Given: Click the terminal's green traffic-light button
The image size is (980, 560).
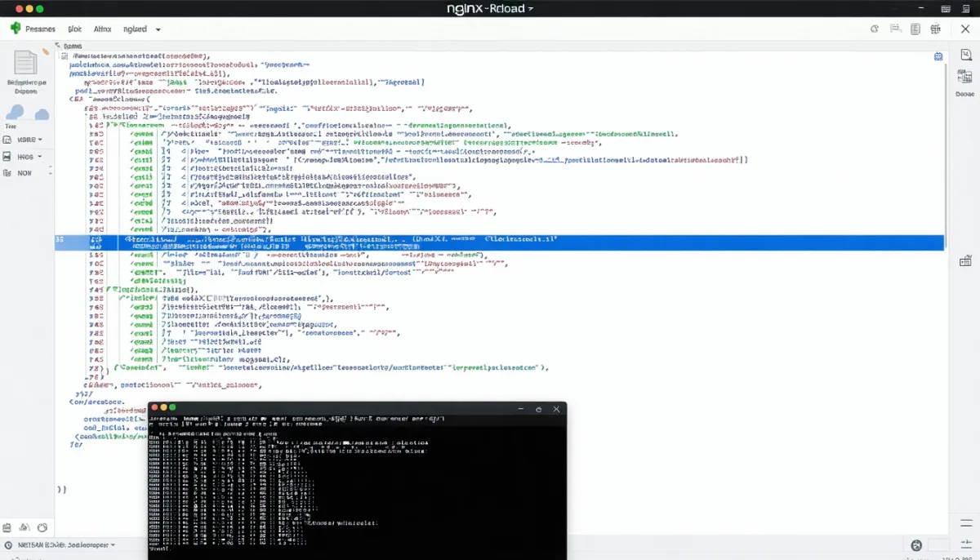Looking at the screenshot, I should (x=172, y=407).
